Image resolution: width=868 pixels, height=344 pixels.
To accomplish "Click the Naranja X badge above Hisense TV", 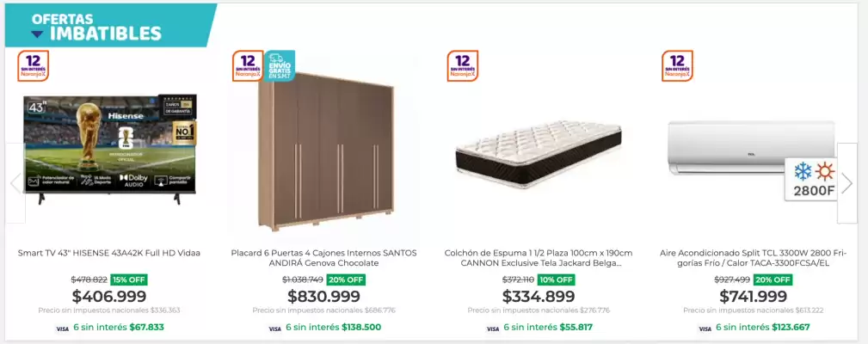I will click(x=33, y=65).
